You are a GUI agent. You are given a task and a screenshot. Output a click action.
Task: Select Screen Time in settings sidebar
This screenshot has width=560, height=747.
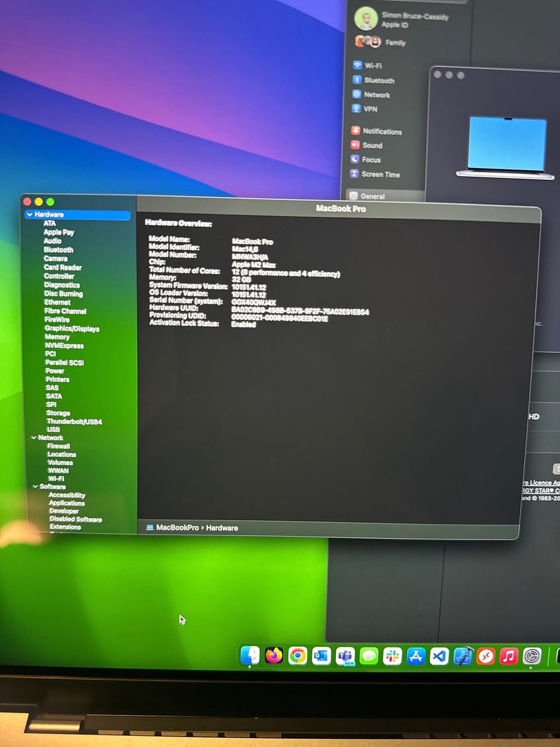[380, 174]
